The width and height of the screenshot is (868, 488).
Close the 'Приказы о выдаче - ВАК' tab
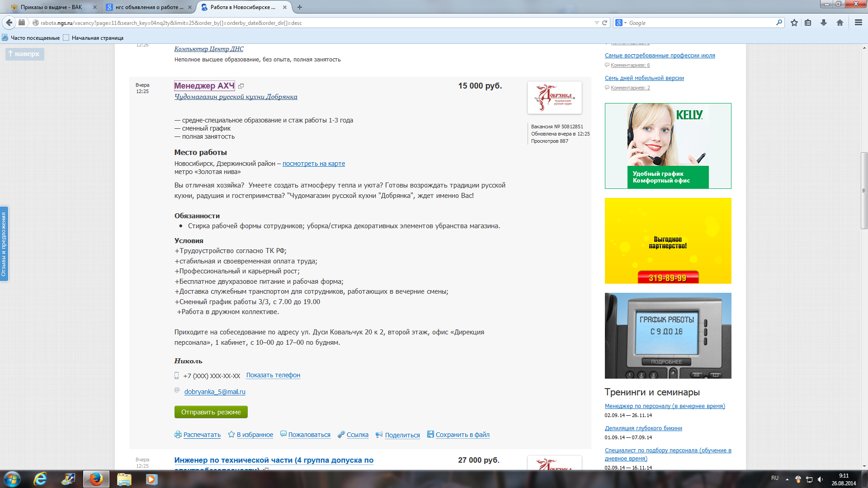[x=95, y=7]
